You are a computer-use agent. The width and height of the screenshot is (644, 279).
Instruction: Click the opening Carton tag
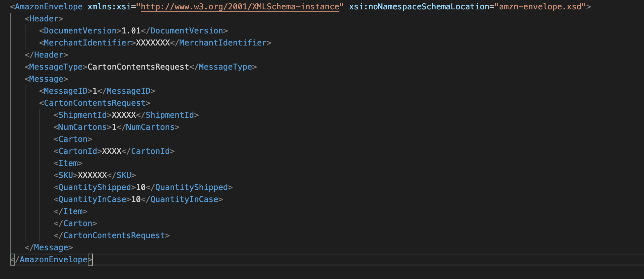73,139
